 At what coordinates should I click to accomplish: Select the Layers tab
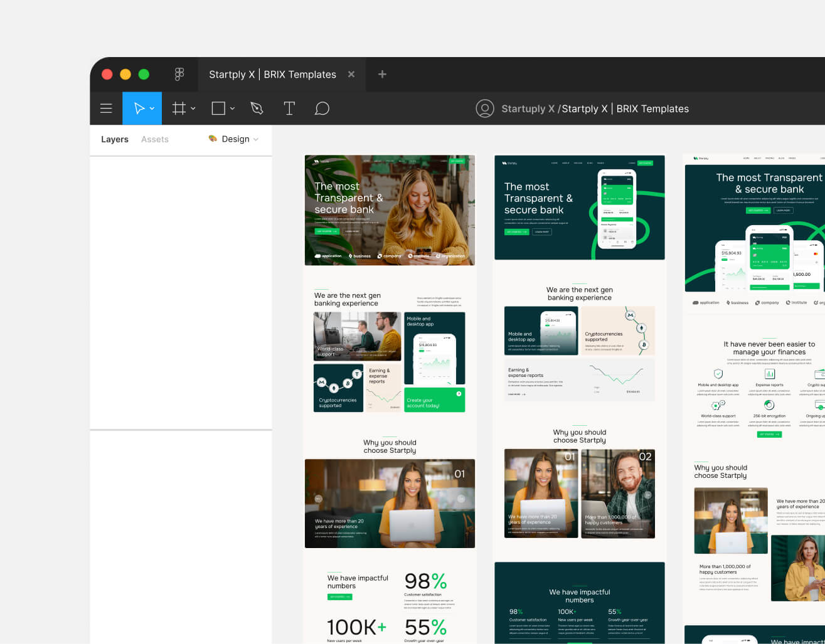(114, 139)
